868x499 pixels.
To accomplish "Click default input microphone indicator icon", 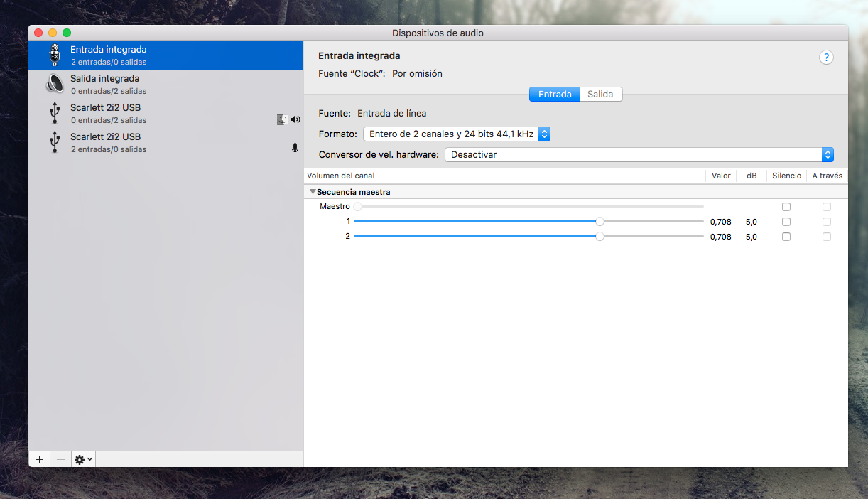I will [295, 149].
